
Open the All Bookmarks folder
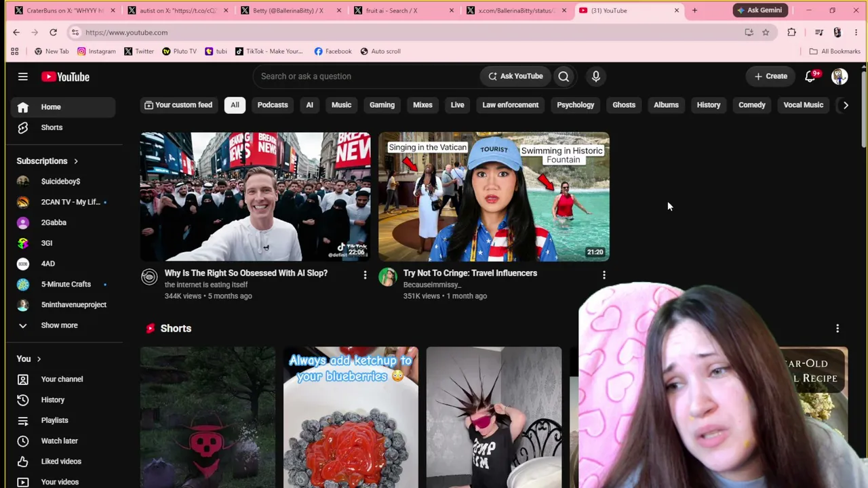coord(835,52)
